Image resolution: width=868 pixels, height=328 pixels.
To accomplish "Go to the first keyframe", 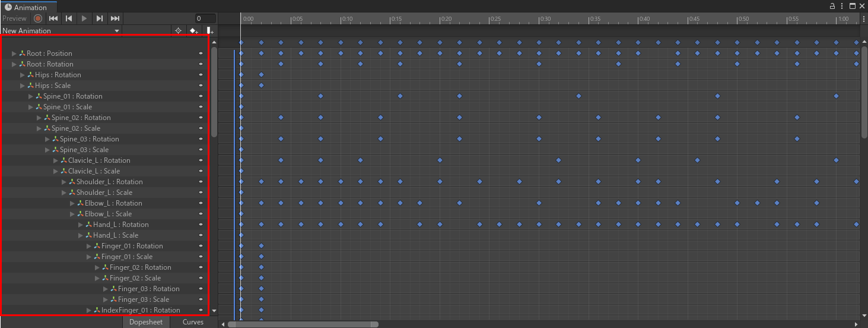I will [x=53, y=18].
